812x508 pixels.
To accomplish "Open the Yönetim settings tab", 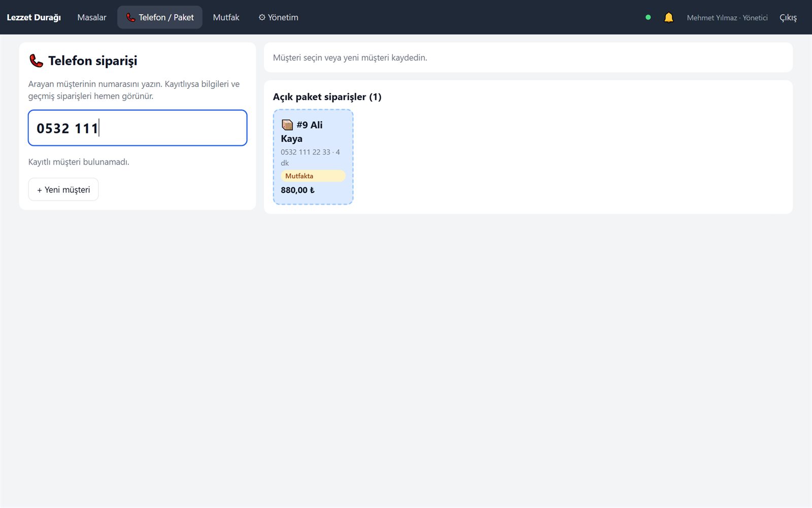I will click(x=278, y=17).
